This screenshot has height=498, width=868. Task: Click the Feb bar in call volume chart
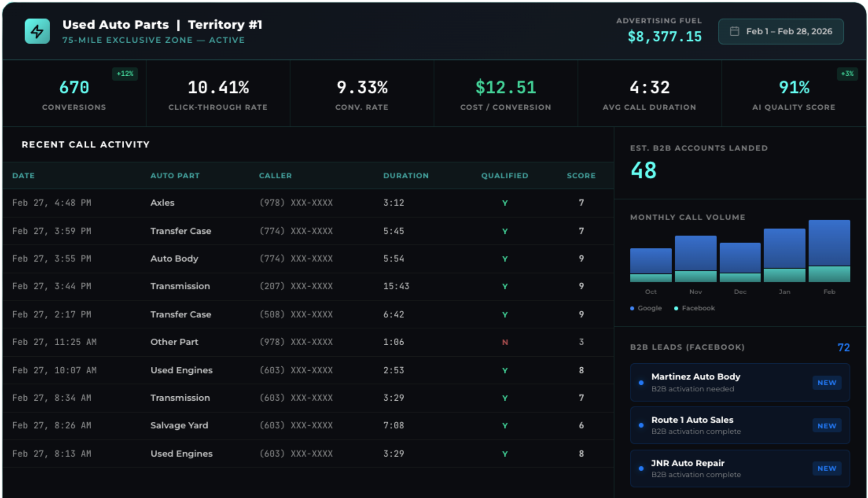coord(829,251)
